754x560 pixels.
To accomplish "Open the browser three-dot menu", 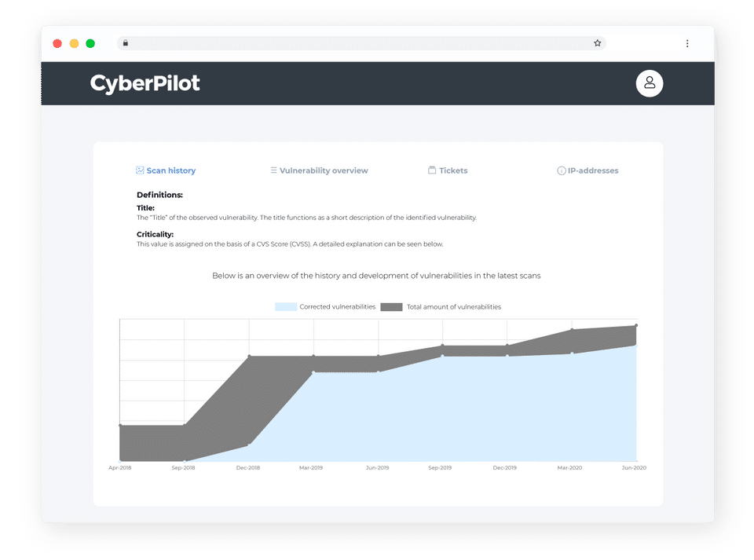I will 687,43.
